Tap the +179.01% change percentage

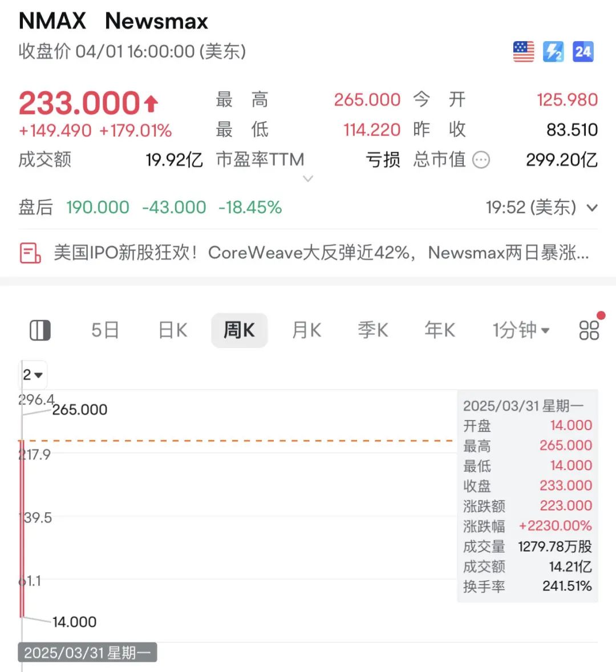[135, 131]
